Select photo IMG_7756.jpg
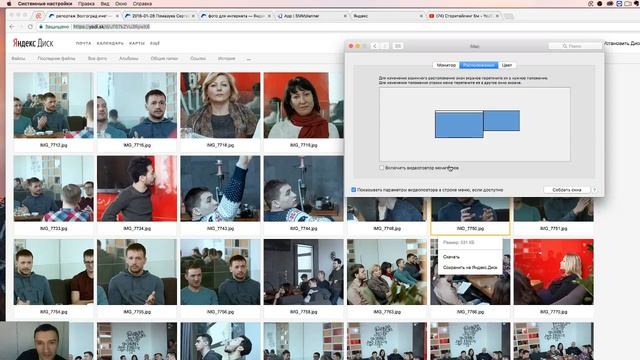Screen dimensions: 640x360 click(x=220, y=272)
